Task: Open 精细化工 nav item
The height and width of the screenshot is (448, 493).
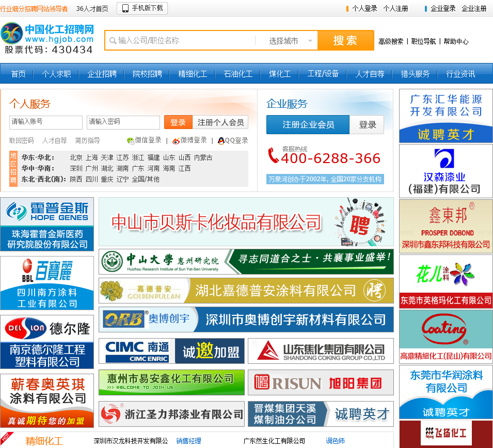Action: (x=193, y=74)
